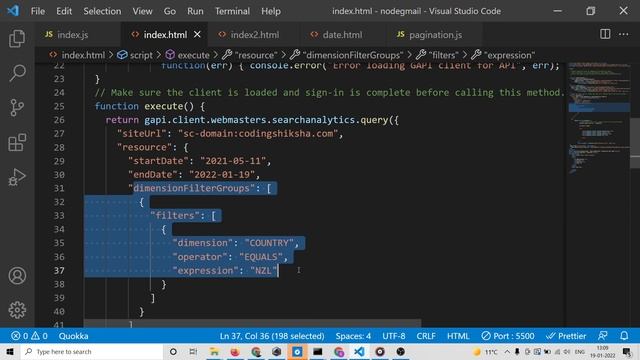Change language mode via HTML

(x=458, y=336)
